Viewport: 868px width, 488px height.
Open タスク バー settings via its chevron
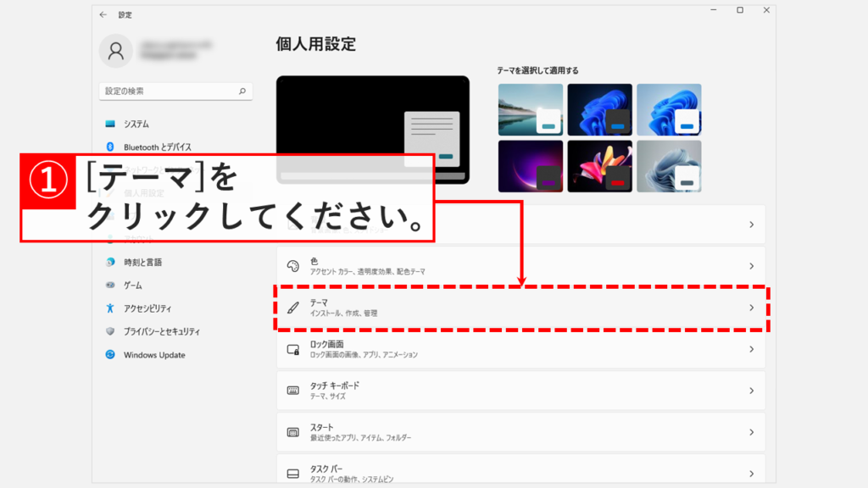tap(751, 474)
